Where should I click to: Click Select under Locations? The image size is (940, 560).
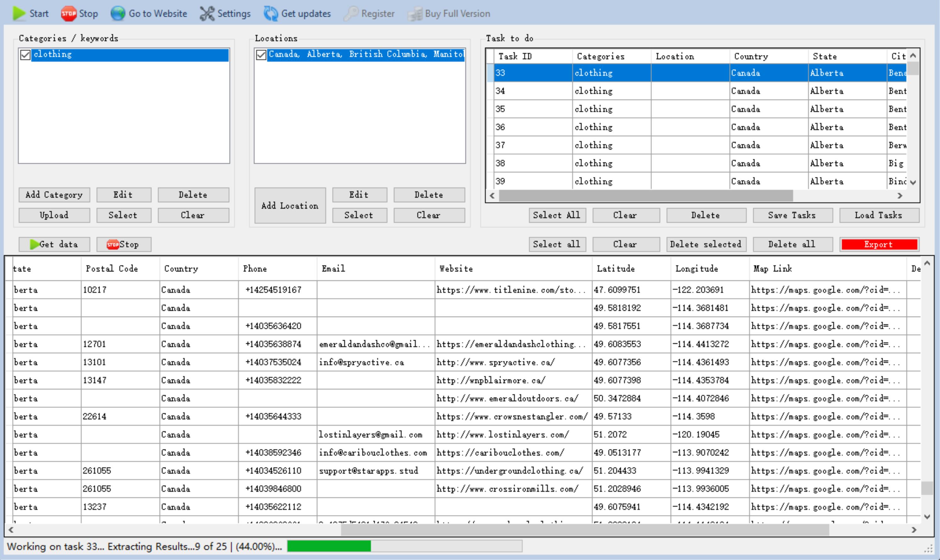tap(360, 215)
